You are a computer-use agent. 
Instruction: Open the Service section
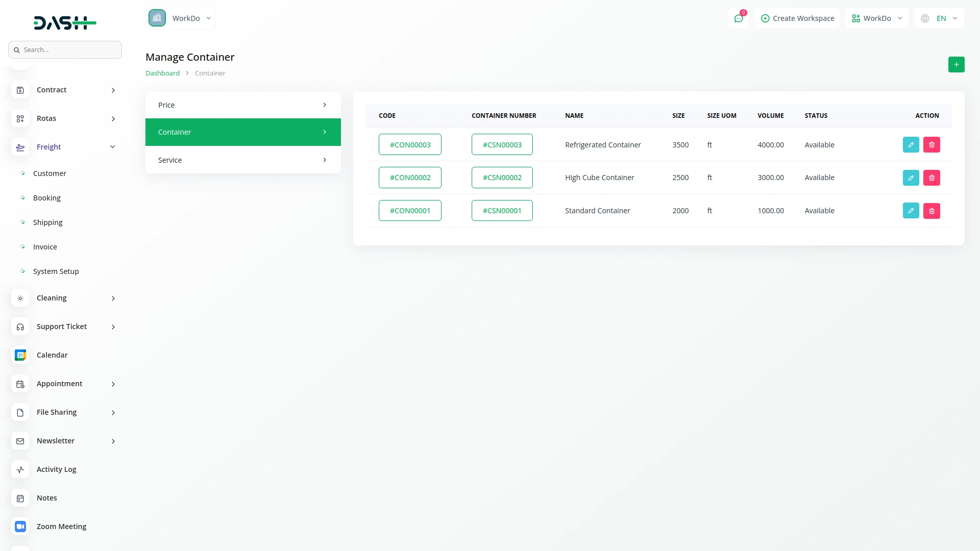point(242,160)
